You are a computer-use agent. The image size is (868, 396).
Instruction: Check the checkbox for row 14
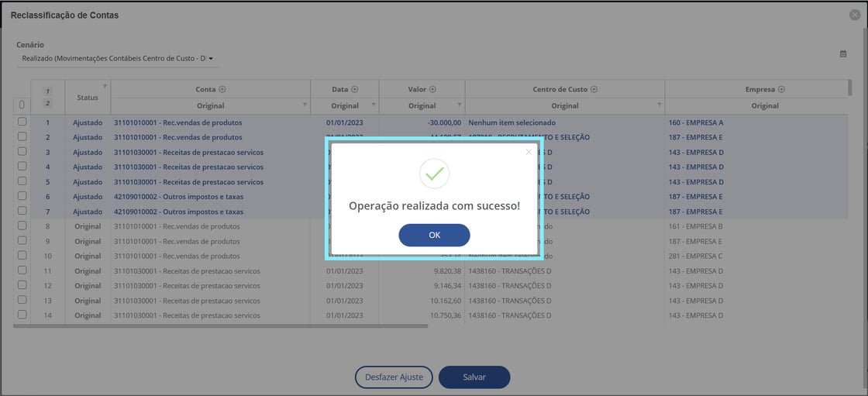click(x=22, y=315)
